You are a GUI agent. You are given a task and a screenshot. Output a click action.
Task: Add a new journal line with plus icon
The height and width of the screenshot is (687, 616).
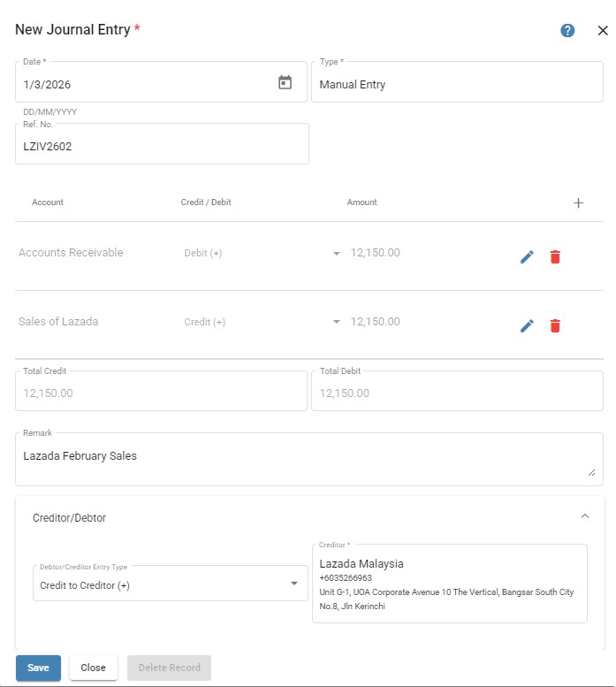[578, 202]
